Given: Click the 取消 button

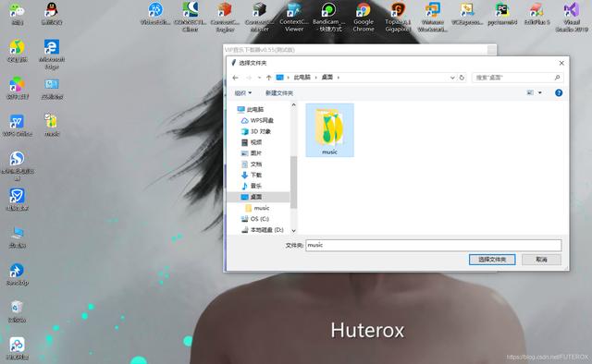Looking at the screenshot, I should click(x=541, y=260).
